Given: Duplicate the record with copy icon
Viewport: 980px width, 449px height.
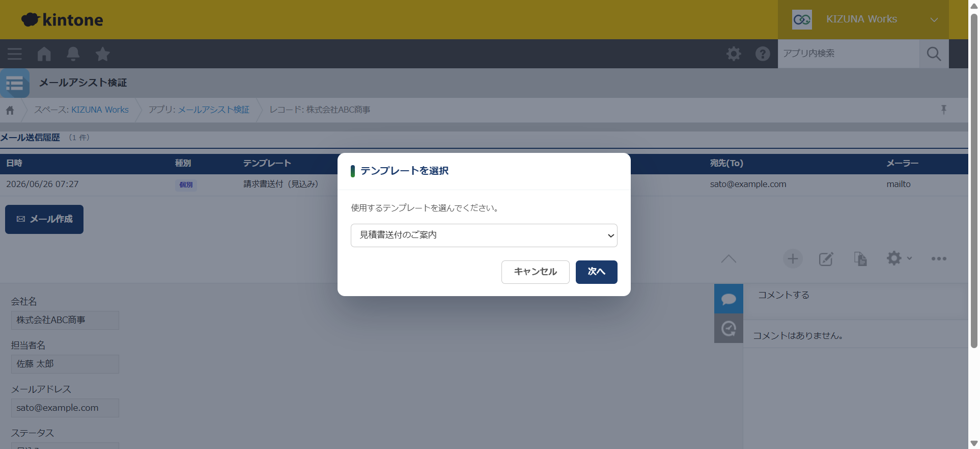Looking at the screenshot, I should (860, 259).
